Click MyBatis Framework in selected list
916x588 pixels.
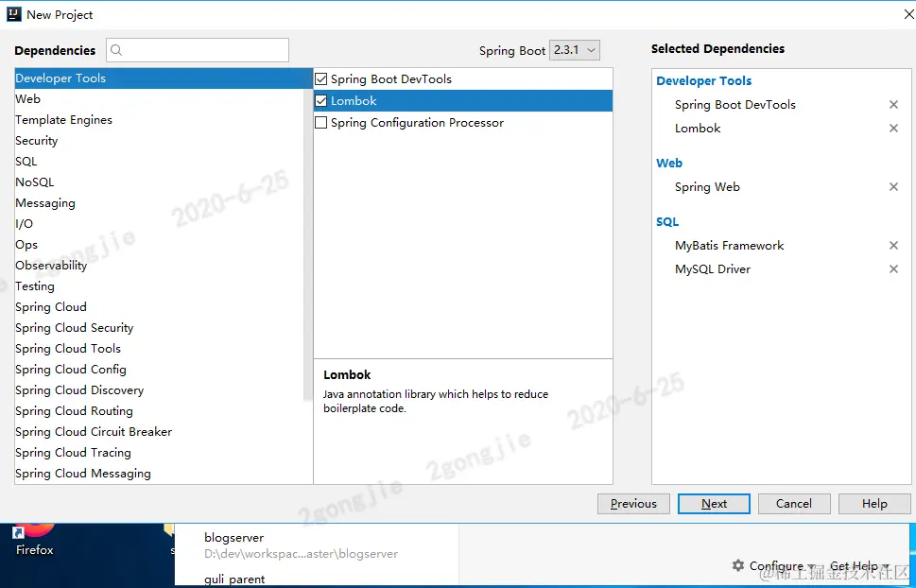point(729,246)
